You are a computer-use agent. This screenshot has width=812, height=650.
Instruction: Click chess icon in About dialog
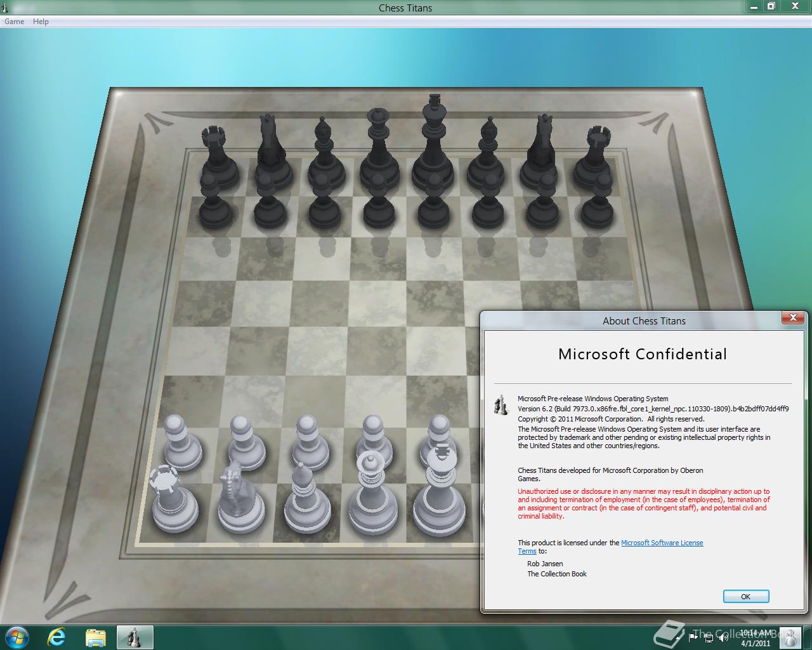(501, 405)
